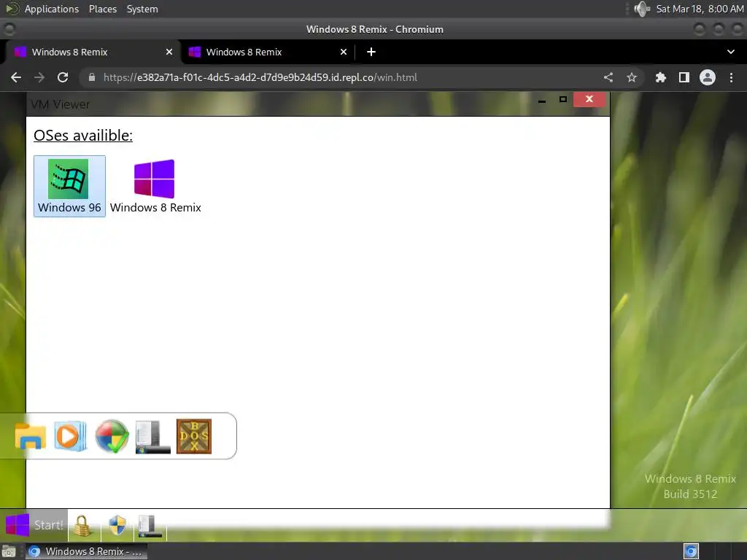Click the VM Viewer window title
The image size is (747, 560).
click(60, 104)
